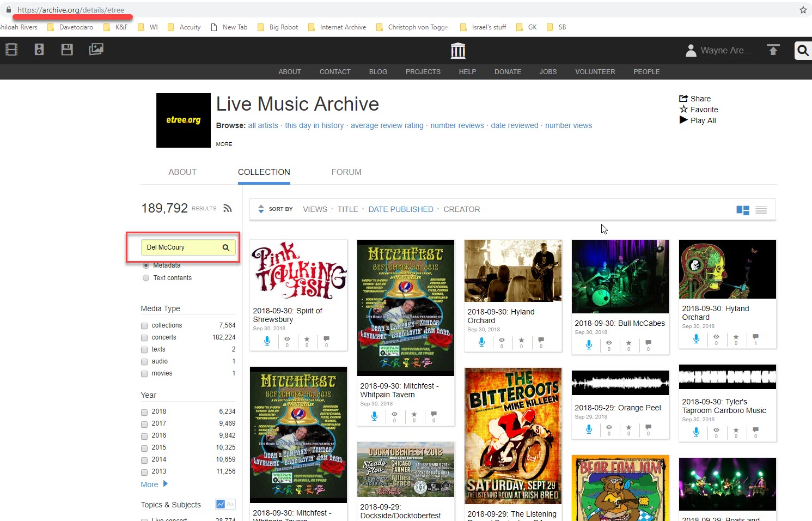Open the upload arrow icon

click(x=773, y=50)
